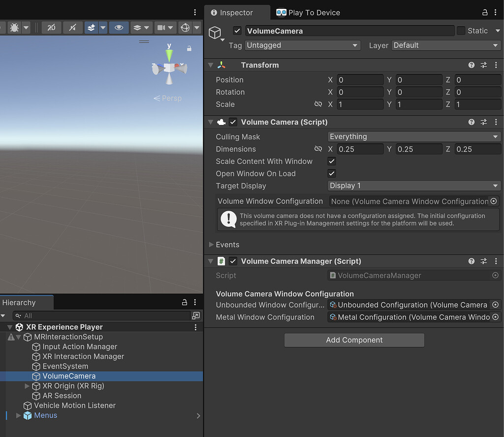Open the Volume Camera Script kebab menu
504x437 pixels.
tap(496, 122)
